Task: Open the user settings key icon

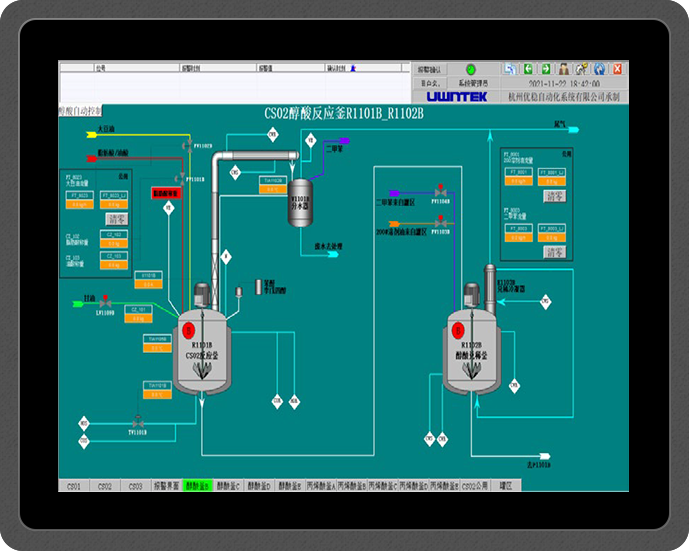Action: coord(581,69)
